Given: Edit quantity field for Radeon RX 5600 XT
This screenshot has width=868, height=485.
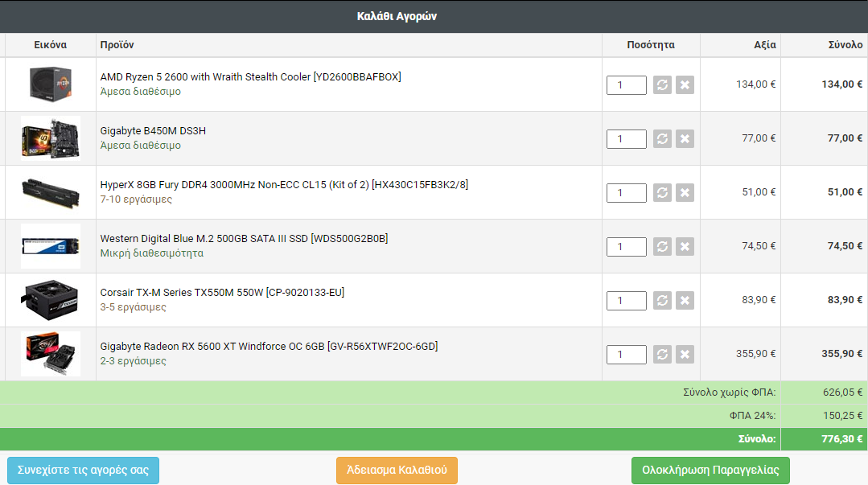Looking at the screenshot, I should click(x=627, y=355).
